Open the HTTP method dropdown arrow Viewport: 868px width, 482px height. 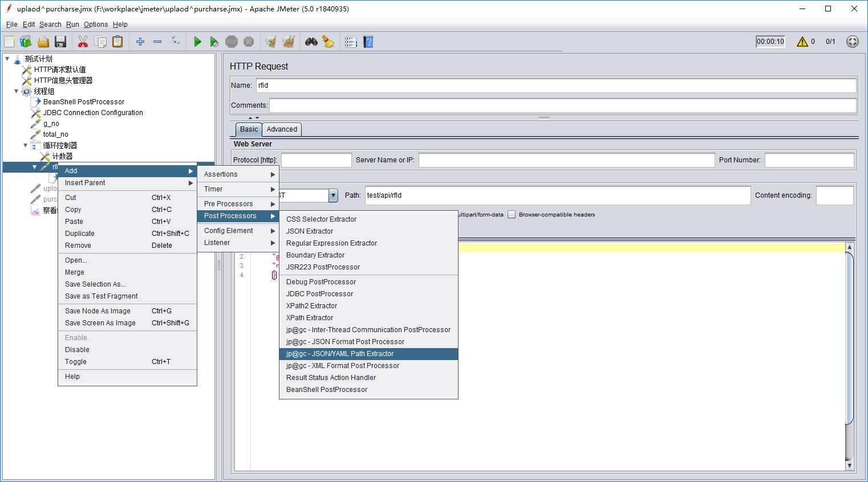(333, 195)
